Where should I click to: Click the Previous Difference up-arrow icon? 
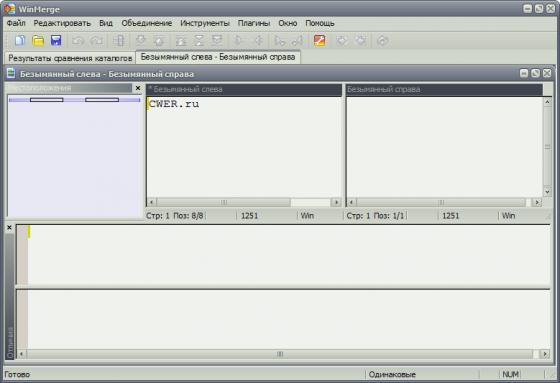(x=159, y=41)
